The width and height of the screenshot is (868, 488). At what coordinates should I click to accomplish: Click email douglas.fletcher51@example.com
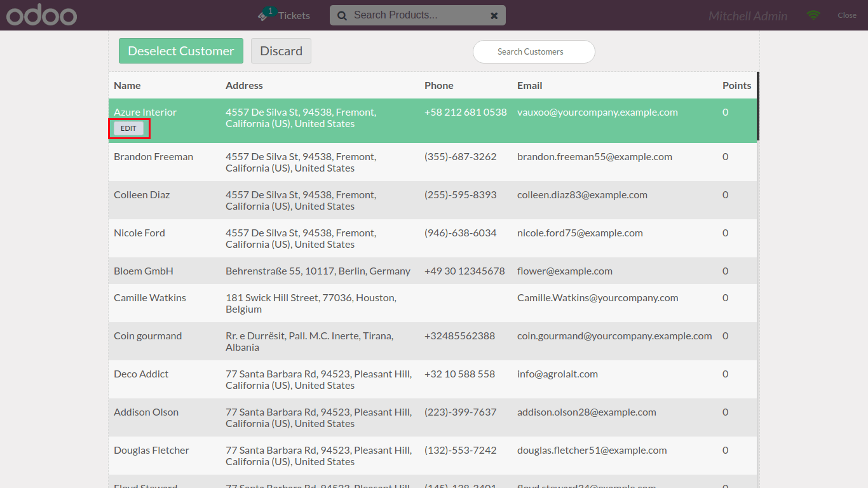pos(592,450)
